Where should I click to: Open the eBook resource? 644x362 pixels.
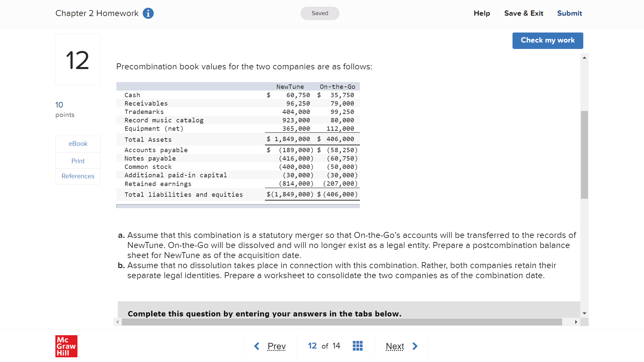78,144
